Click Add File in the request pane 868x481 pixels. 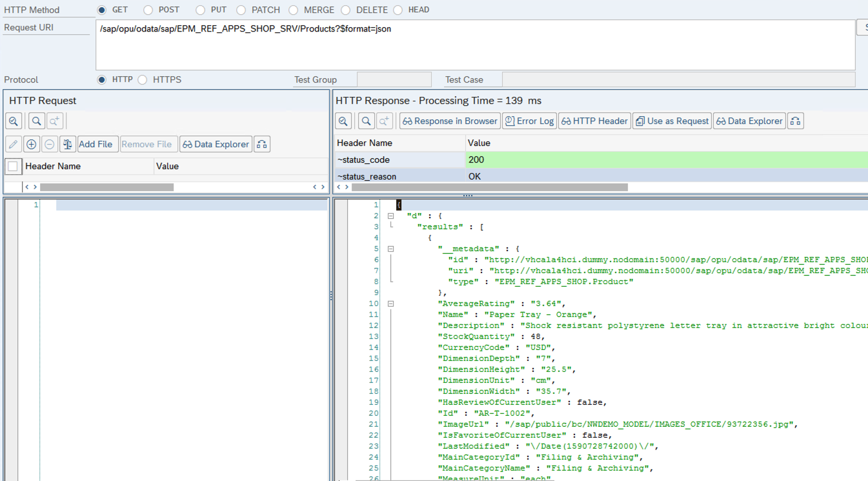(97, 143)
